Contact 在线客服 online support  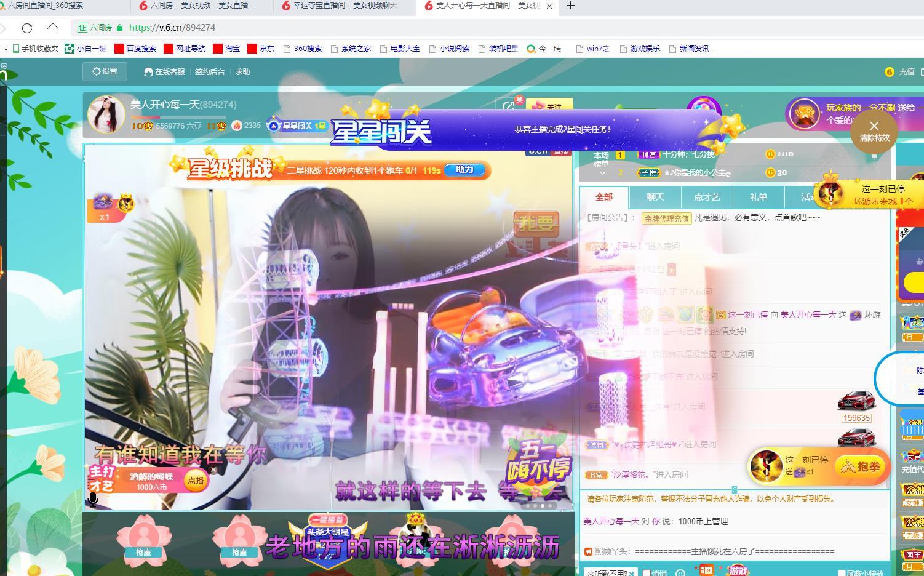[x=164, y=71]
